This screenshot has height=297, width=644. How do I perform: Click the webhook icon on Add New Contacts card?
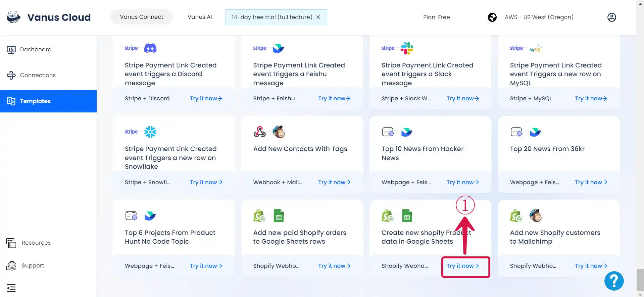pyautogui.click(x=259, y=132)
